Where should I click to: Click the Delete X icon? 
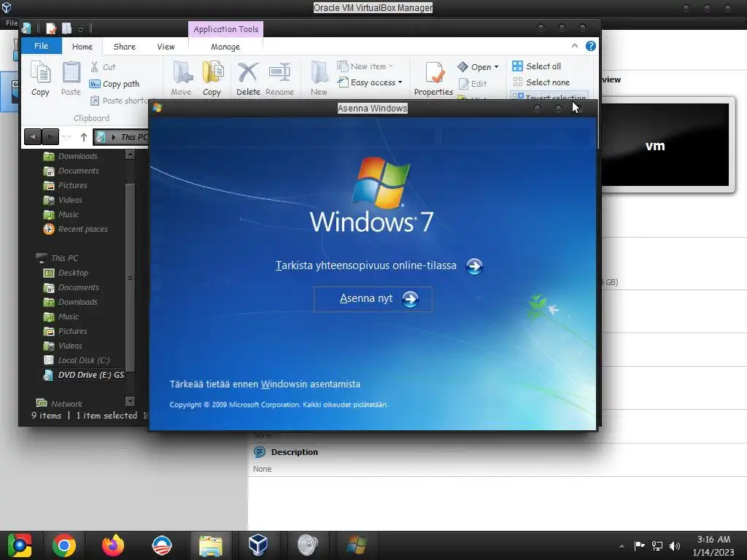[248, 73]
